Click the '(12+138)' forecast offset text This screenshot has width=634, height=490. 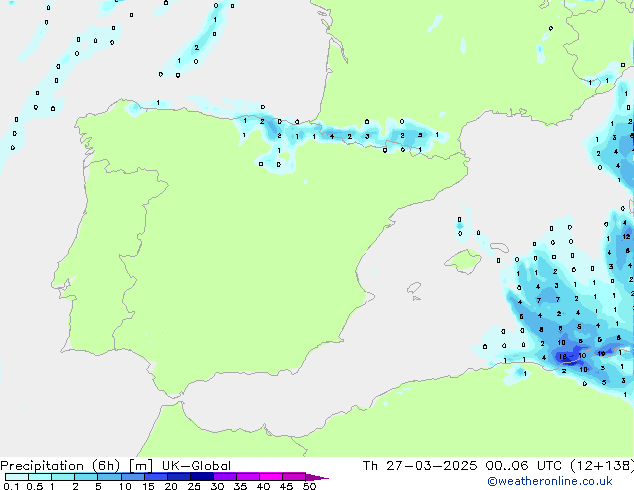pos(602,466)
